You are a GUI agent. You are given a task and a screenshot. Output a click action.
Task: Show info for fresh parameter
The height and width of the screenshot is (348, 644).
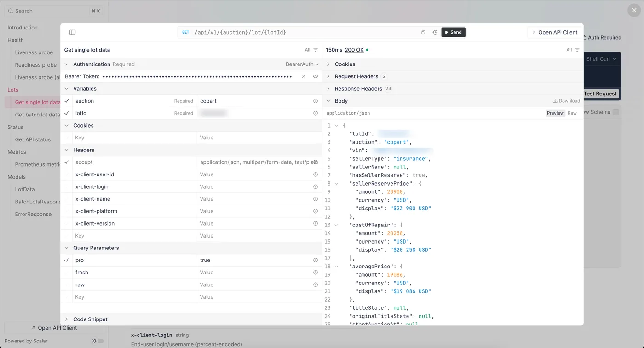(x=316, y=273)
